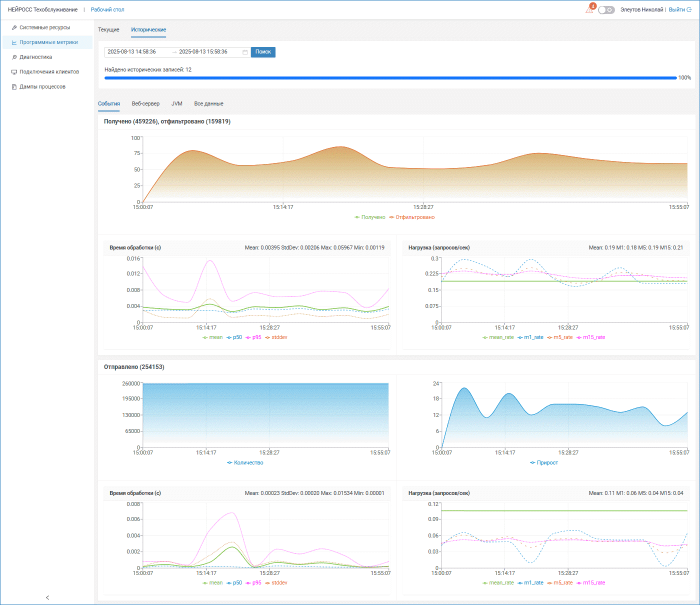Open the JVM tab

(x=177, y=104)
